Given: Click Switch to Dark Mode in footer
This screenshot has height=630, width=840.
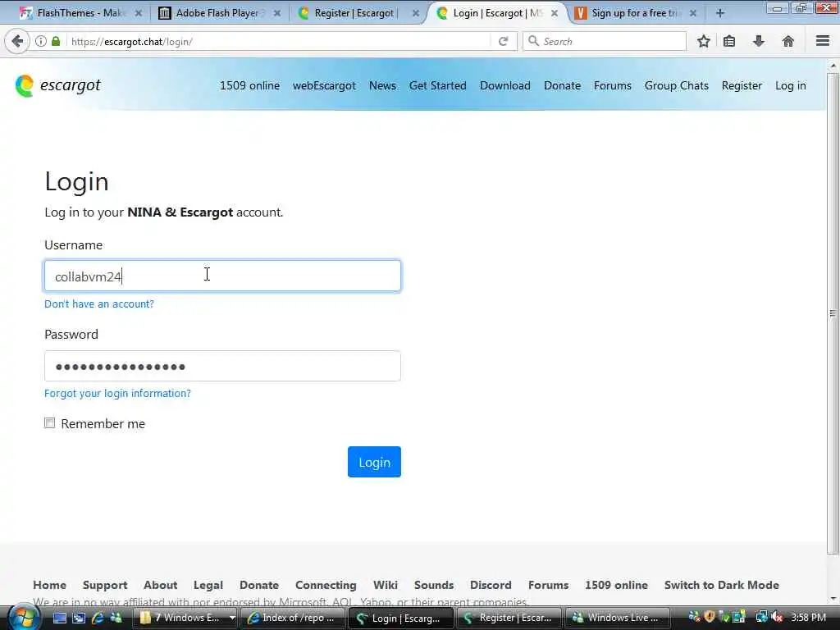Looking at the screenshot, I should click(x=722, y=585).
